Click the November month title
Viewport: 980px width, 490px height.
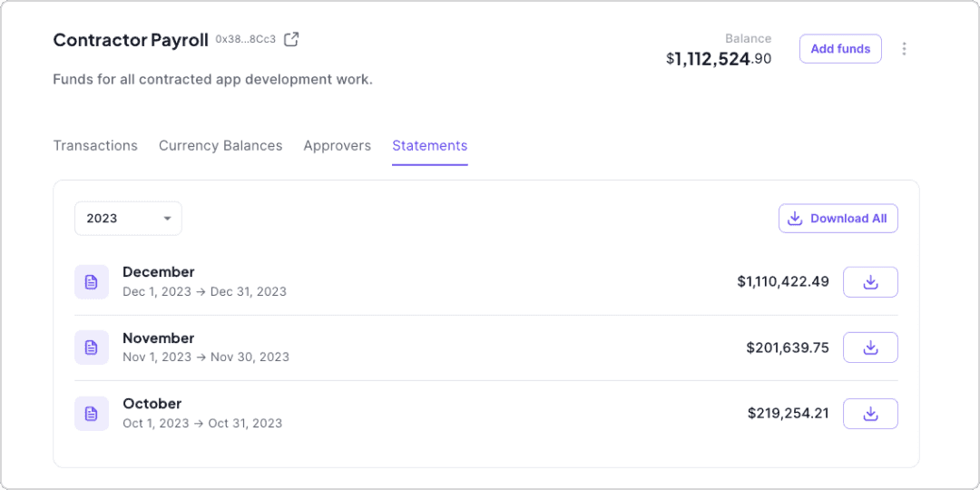(159, 338)
